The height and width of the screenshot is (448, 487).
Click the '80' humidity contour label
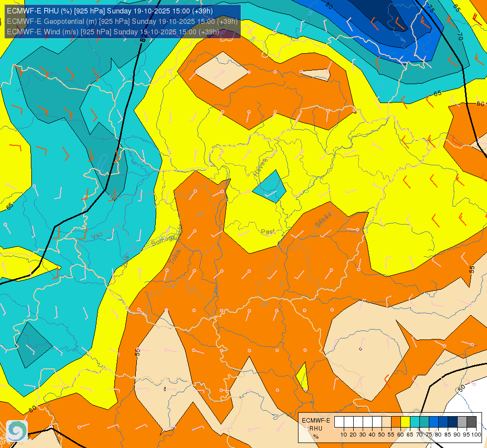coord(329,5)
